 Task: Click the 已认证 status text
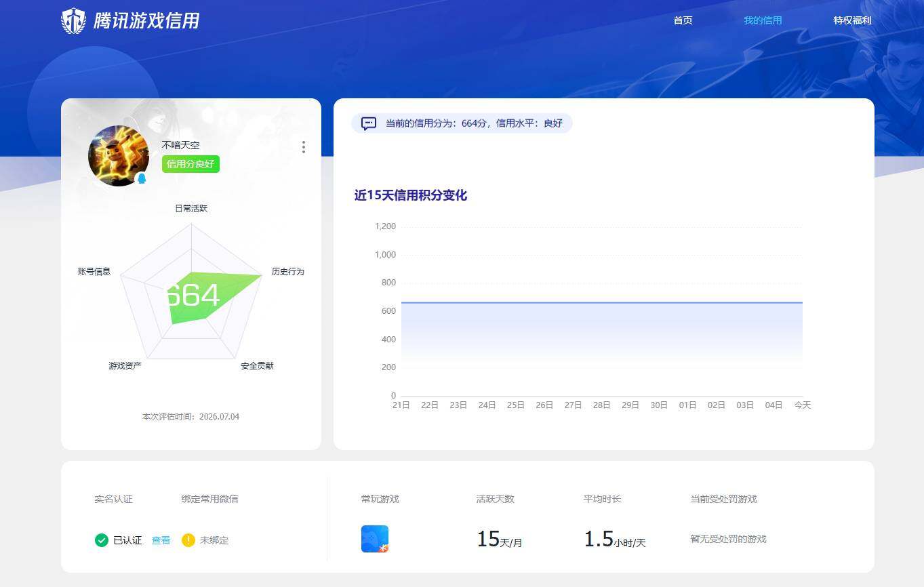pyautogui.click(x=127, y=540)
